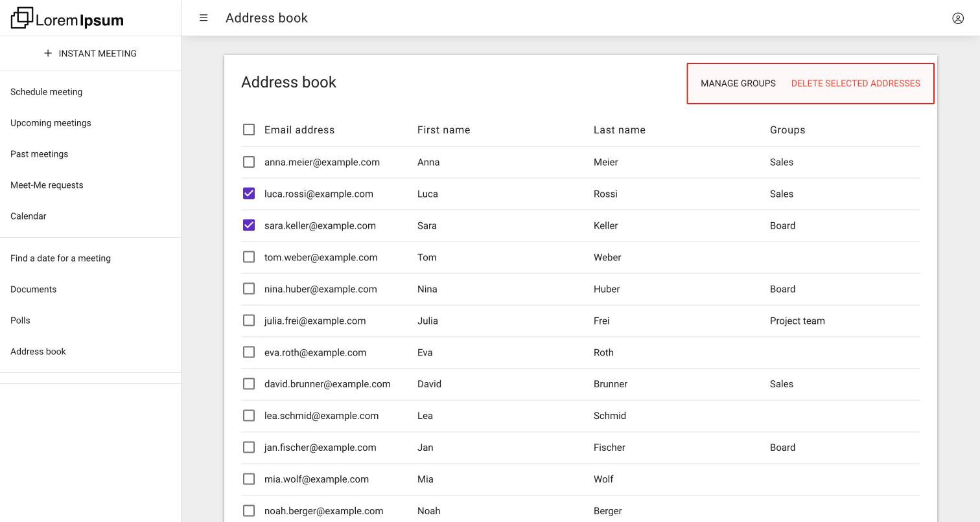Viewport: 980px width, 522px height.
Task: Click the Last name column header
Action: [x=620, y=130]
